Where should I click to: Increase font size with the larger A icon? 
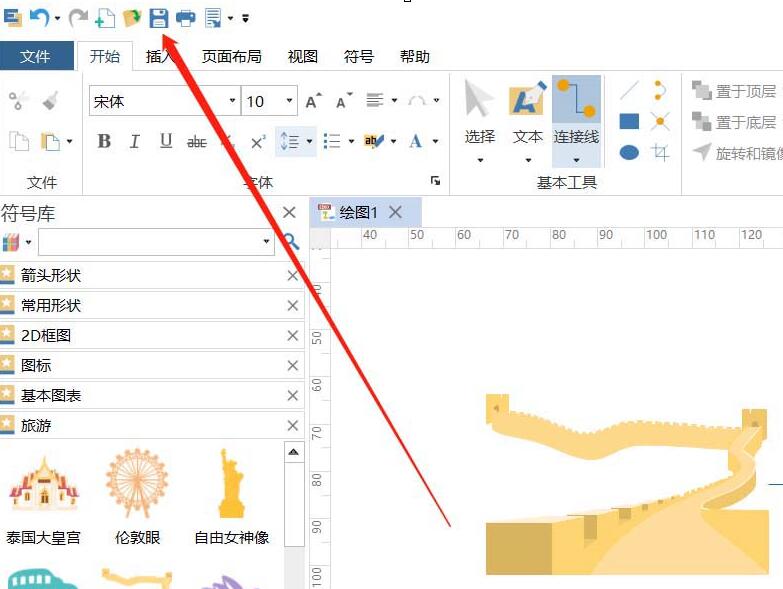[314, 101]
